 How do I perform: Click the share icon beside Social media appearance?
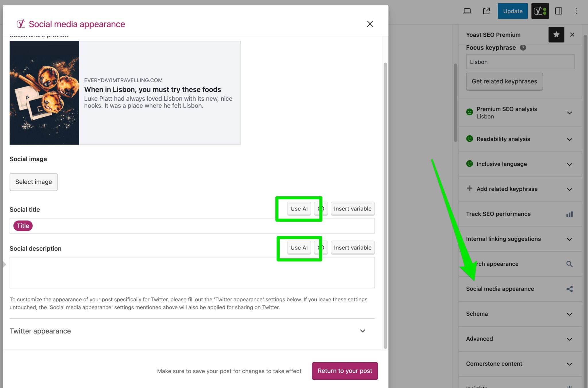pyautogui.click(x=570, y=289)
